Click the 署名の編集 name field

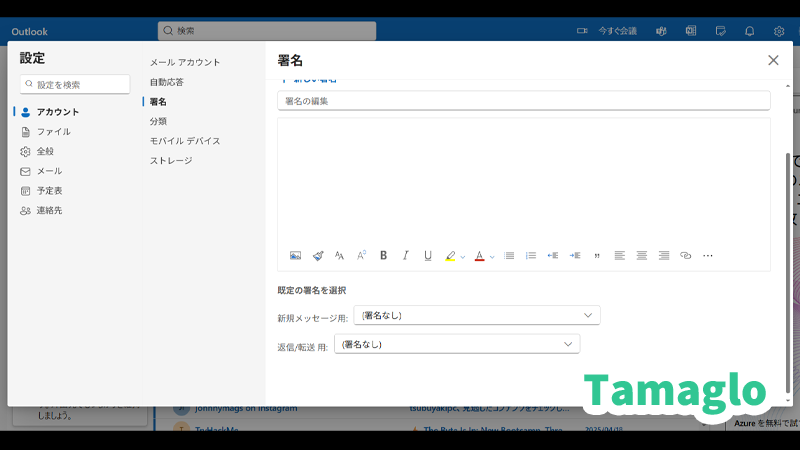pyautogui.click(x=523, y=101)
